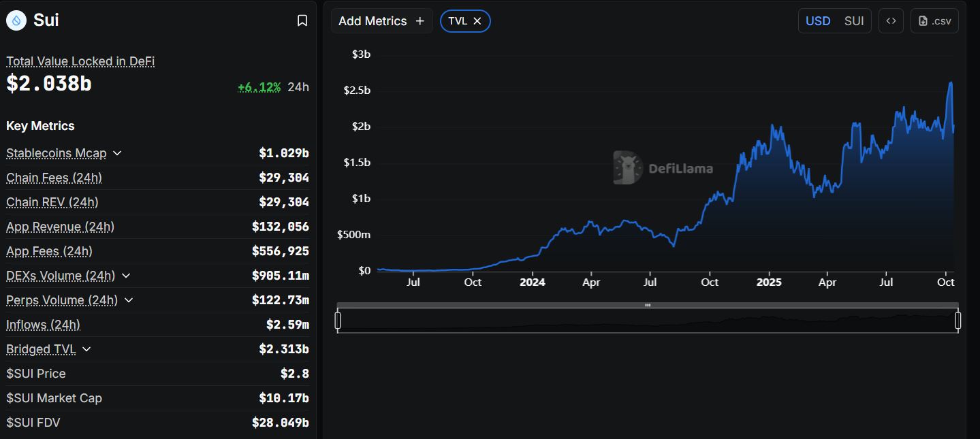
Task: Click the DefiLlama watermark logo
Action: (628, 167)
